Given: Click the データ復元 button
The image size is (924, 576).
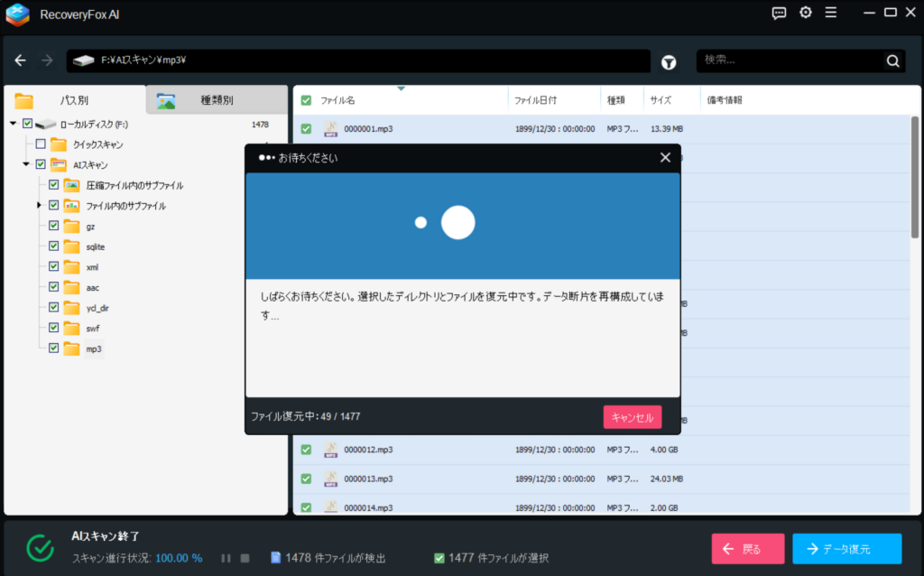Looking at the screenshot, I should click(x=846, y=549).
